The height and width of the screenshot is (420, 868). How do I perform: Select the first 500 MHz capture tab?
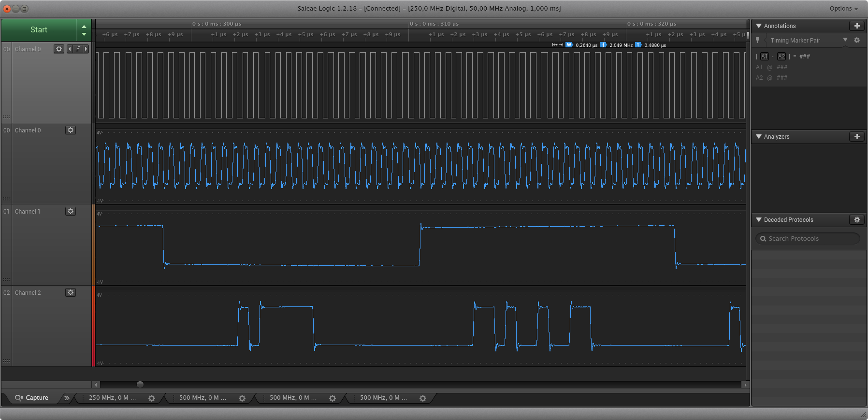(203, 398)
